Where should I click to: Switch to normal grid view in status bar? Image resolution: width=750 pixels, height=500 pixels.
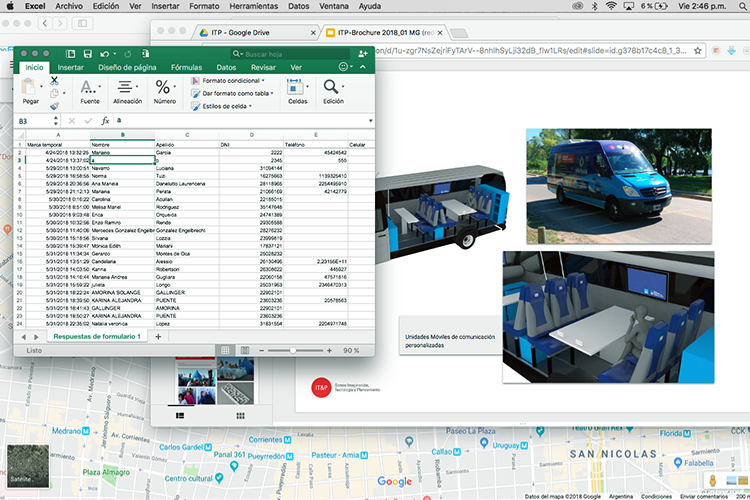pos(225,350)
